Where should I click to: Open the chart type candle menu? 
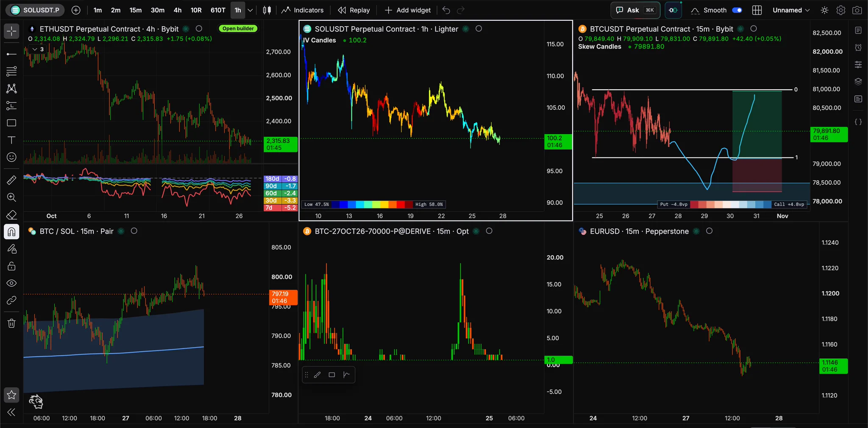[267, 10]
